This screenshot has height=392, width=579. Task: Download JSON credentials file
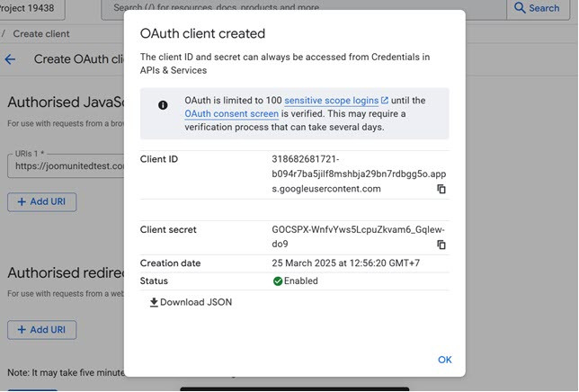pyautogui.click(x=191, y=302)
